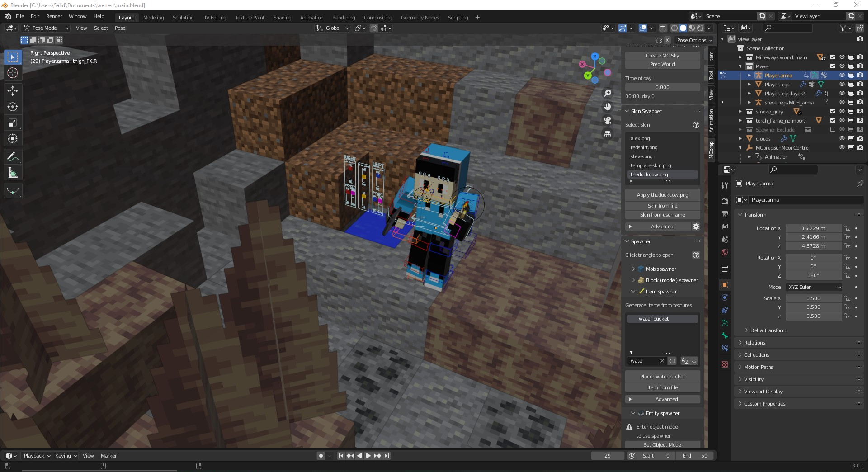Viewport: 868px width, 472px height.
Task: Click the camera view gizmo in the viewport
Action: pos(607,120)
